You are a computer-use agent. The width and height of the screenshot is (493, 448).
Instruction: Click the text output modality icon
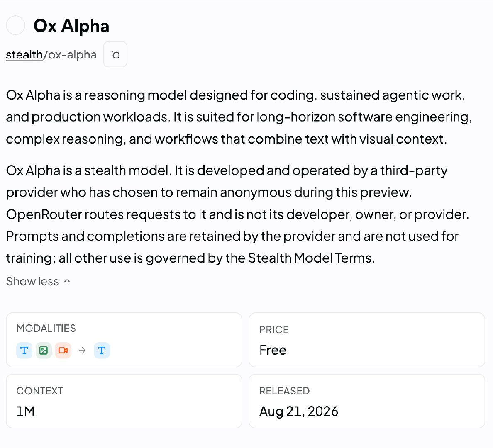pyautogui.click(x=102, y=350)
